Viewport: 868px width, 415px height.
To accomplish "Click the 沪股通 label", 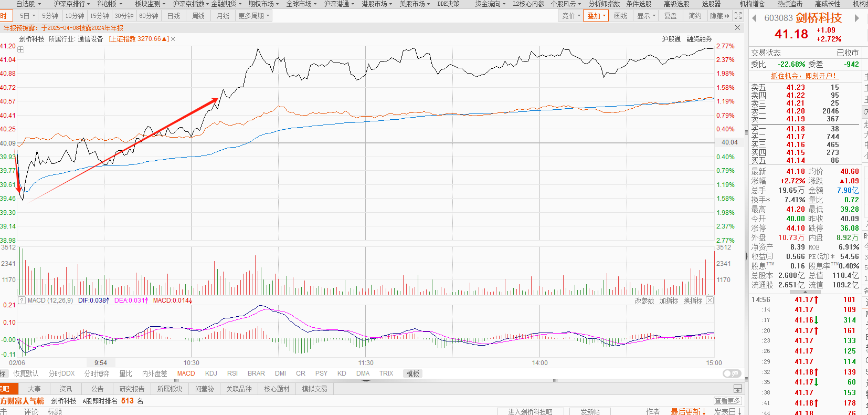I will click(x=671, y=39).
